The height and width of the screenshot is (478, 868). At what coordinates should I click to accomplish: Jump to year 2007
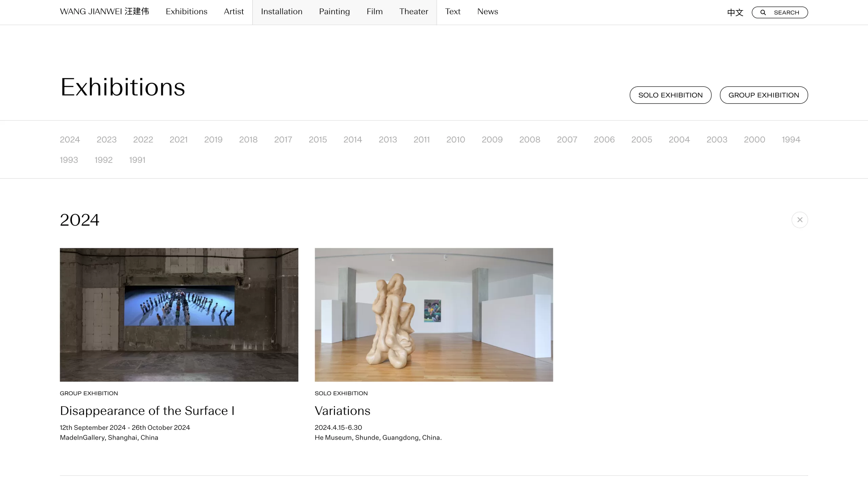[x=567, y=139]
